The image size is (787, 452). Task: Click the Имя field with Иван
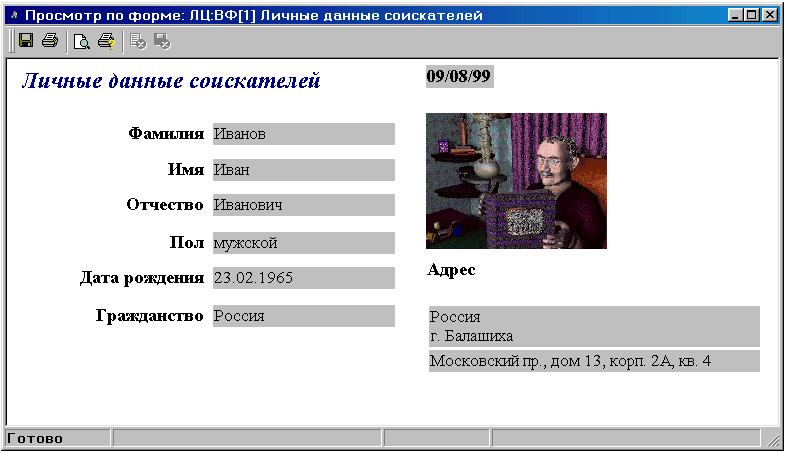point(304,170)
